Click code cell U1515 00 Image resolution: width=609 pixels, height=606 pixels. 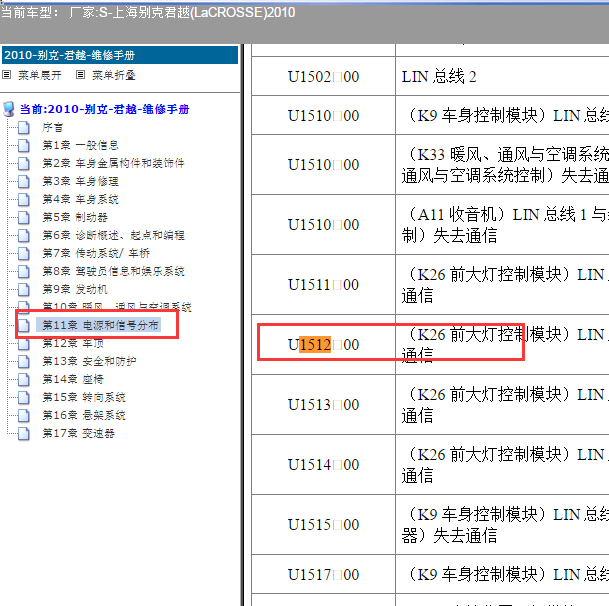(x=323, y=524)
